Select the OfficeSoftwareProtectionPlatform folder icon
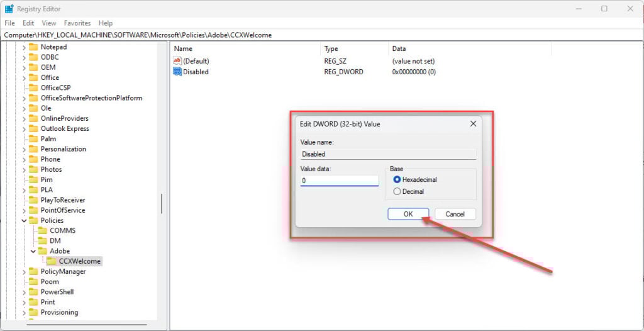 33,98
